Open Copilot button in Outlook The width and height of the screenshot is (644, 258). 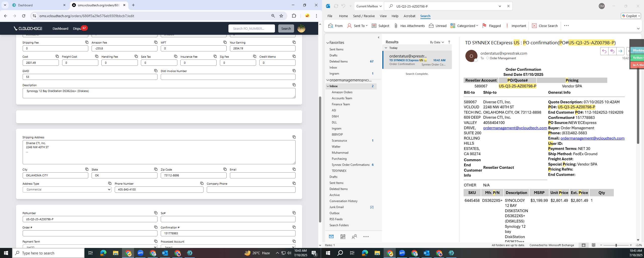pyautogui.click(x=631, y=16)
